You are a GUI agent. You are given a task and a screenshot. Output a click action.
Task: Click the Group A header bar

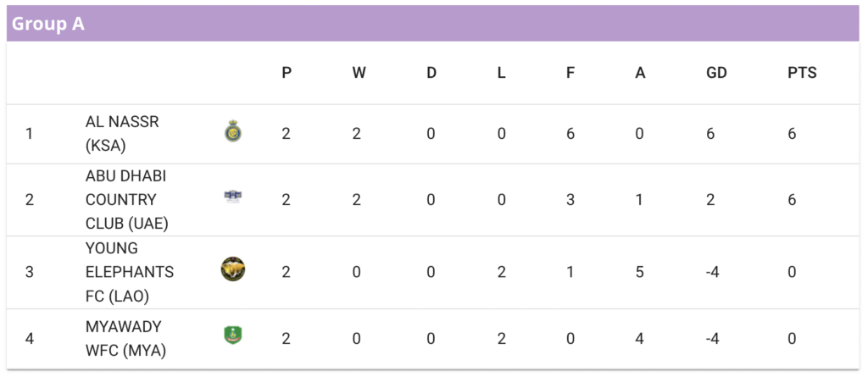pos(433,24)
